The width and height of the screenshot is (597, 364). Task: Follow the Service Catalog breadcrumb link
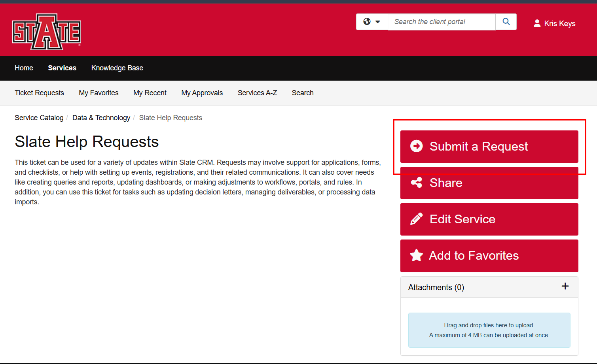[39, 118]
